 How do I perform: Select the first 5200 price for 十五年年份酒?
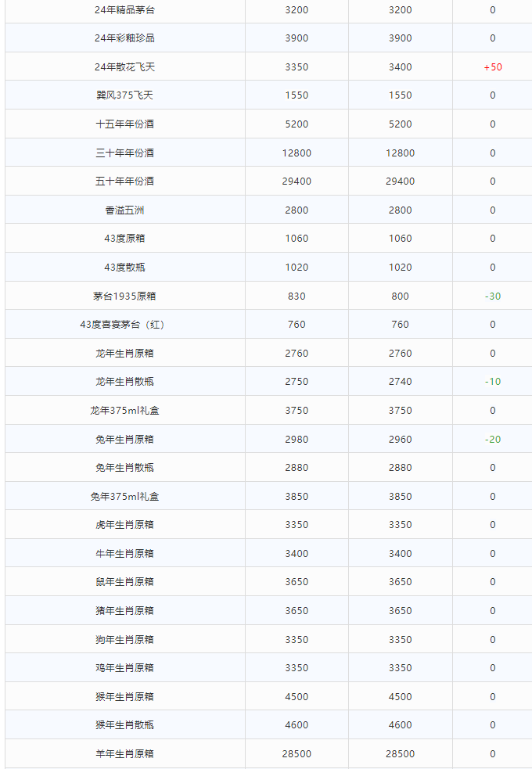click(297, 124)
